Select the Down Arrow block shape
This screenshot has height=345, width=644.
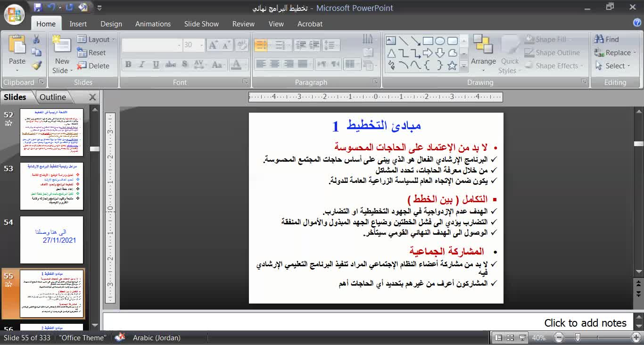440,53
